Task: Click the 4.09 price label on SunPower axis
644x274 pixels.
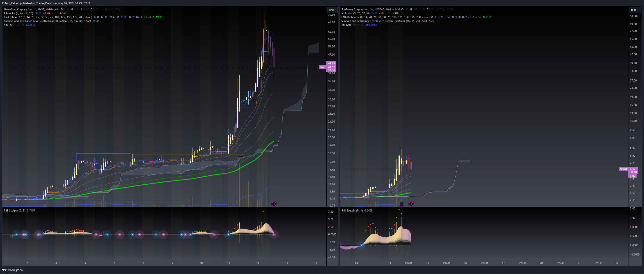Action: click(x=633, y=176)
